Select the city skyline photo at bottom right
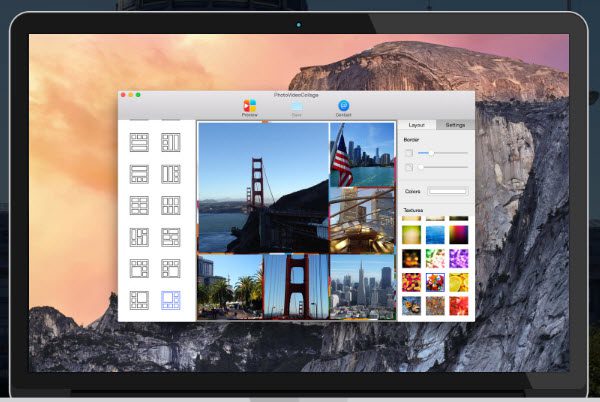The height and width of the screenshot is (402, 600). pyautogui.click(x=362, y=286)
